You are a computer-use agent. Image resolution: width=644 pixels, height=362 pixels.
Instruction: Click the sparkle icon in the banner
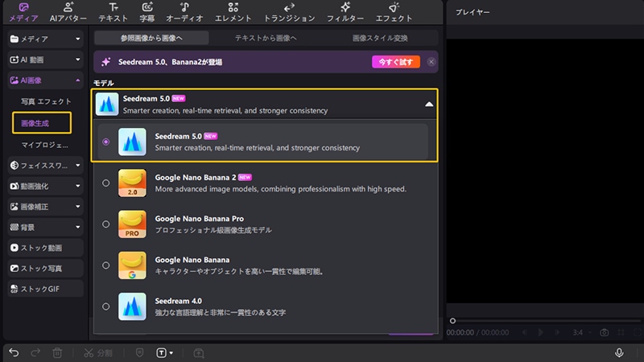(106, 62)
